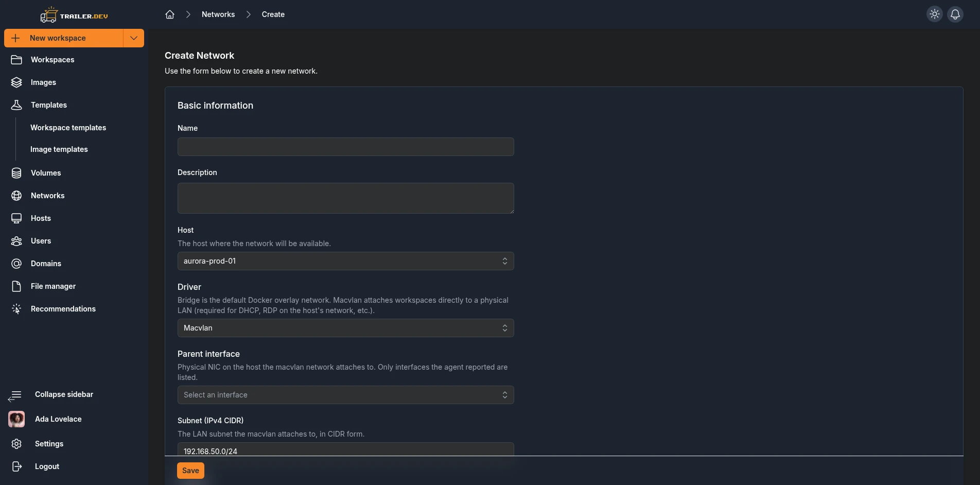Go to Domains
This screenshot has width=980, height=485.
46,264
